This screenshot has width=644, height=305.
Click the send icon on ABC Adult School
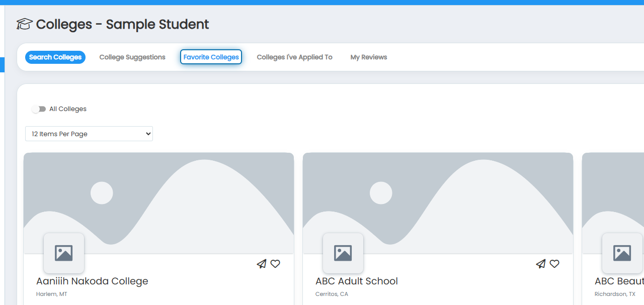(x=541, y=264)
